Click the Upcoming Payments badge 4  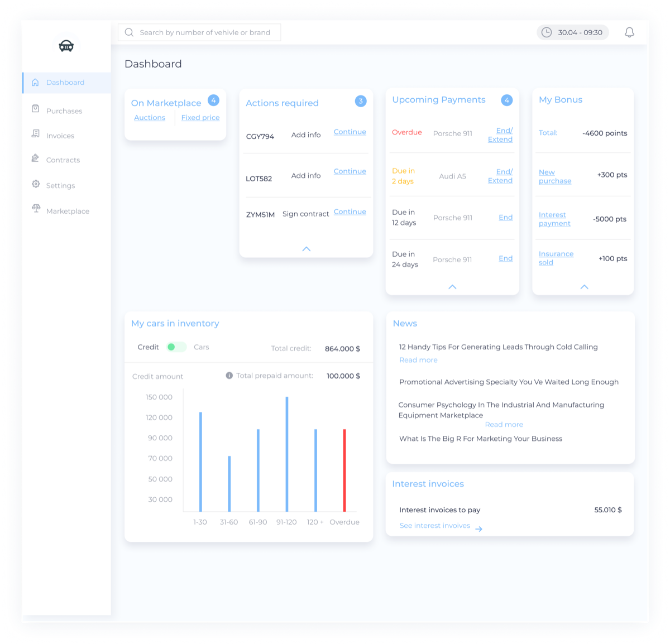506,100
